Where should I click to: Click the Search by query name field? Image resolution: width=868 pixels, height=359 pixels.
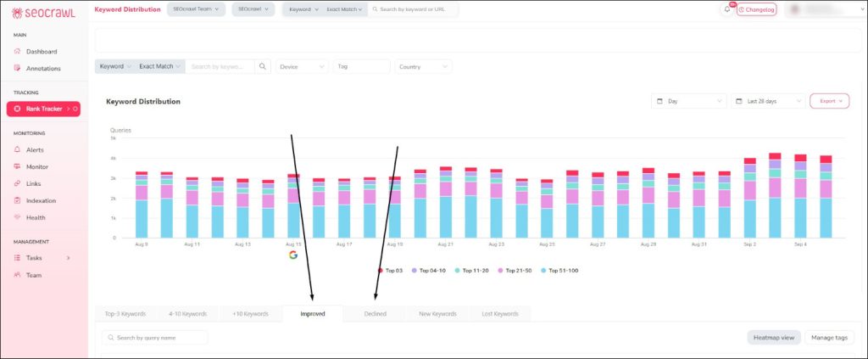(x=155, y=338)
